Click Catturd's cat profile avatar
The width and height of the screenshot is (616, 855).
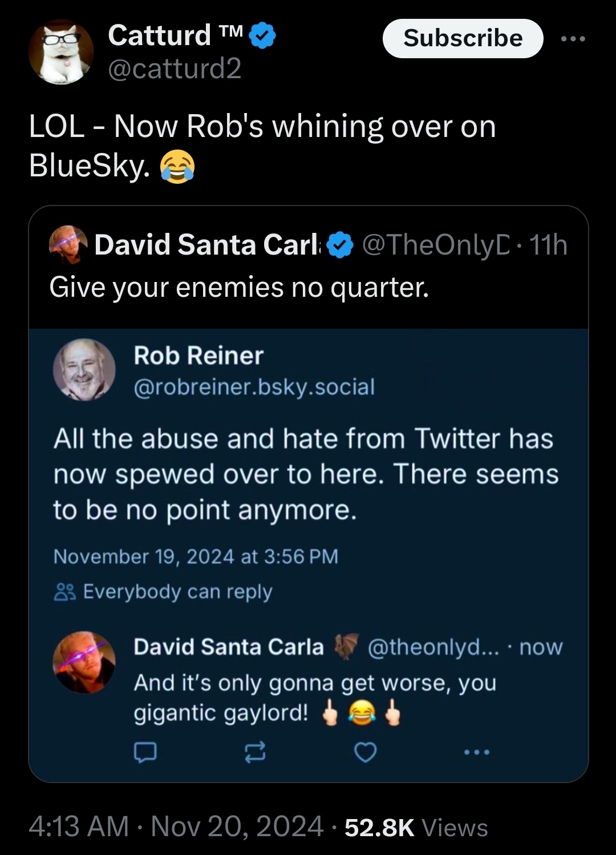[x=61, y=53]
